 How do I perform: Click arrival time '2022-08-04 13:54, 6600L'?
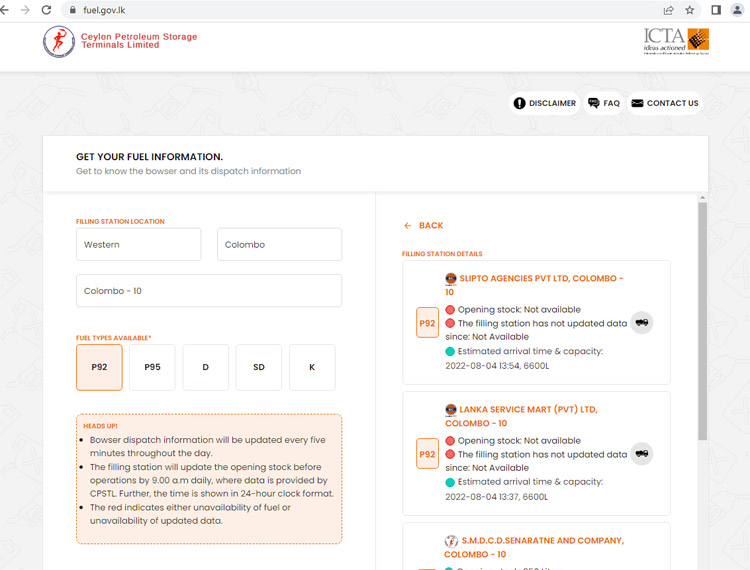[497, 366]
